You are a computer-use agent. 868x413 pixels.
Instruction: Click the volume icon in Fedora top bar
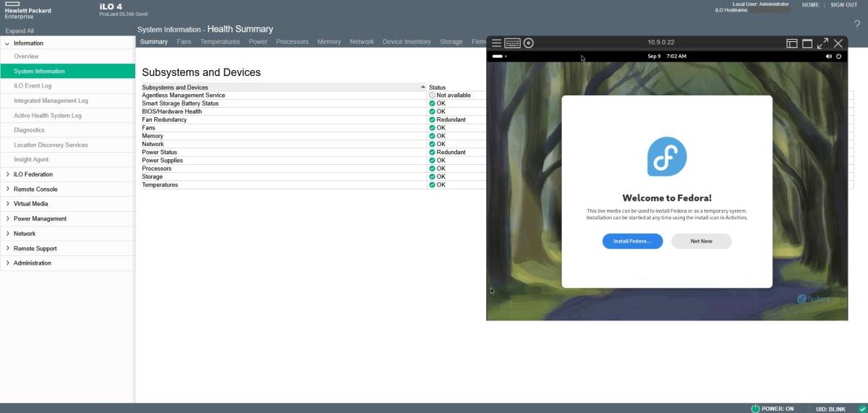click(x=829, y=56)
